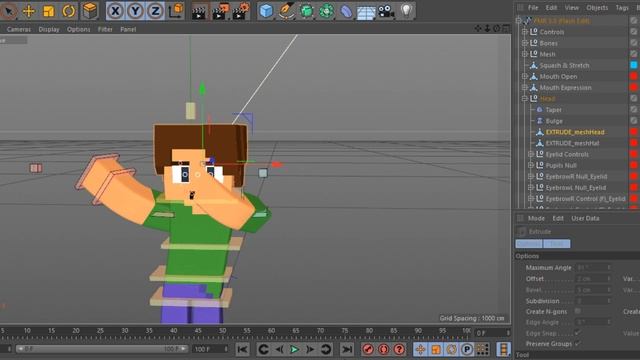640x360 pixels.
Task: Toggle the Create N-gons checkbox
Action: pyautogui.click(x=578, y=311)
